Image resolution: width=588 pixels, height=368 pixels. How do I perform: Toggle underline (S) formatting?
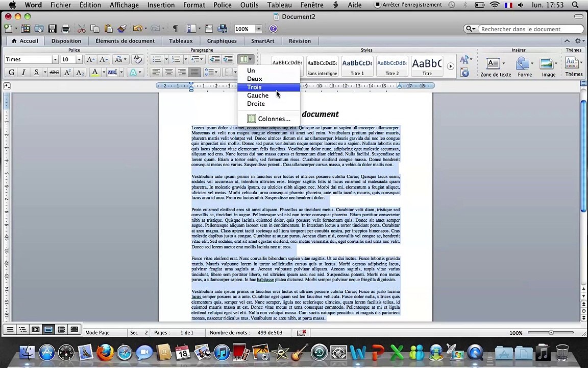[x=36, y=72]
